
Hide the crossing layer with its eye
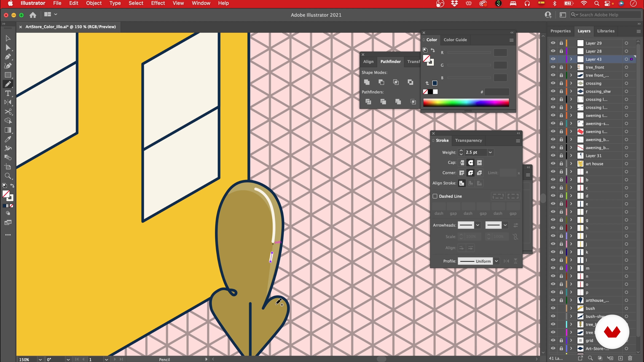pos(553,83)
